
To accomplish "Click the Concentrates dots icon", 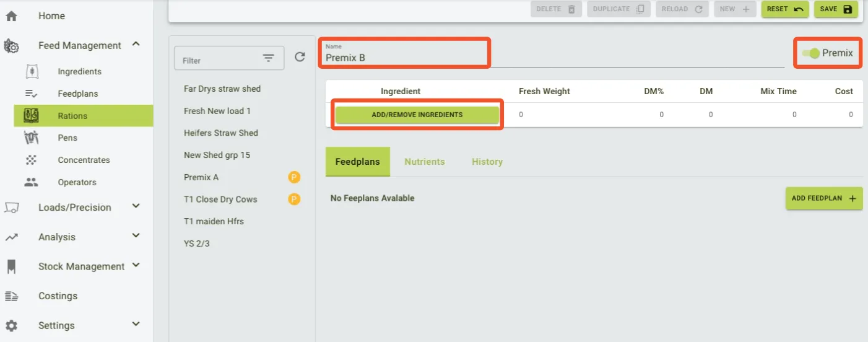I will [31, 160].
